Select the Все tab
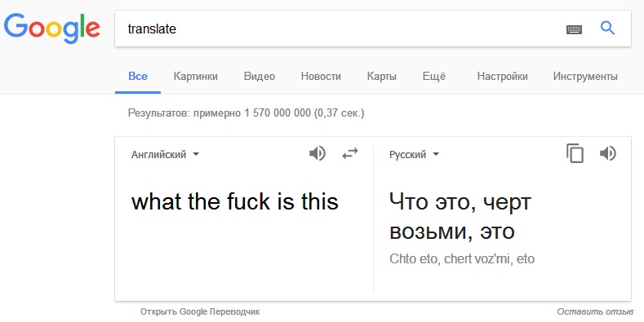Screen dimensions: 644x322 (x=138, y=77)
